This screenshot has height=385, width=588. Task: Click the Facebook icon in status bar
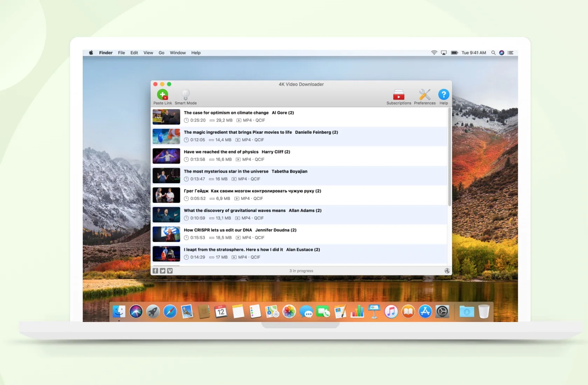click(x=156, y=271)
